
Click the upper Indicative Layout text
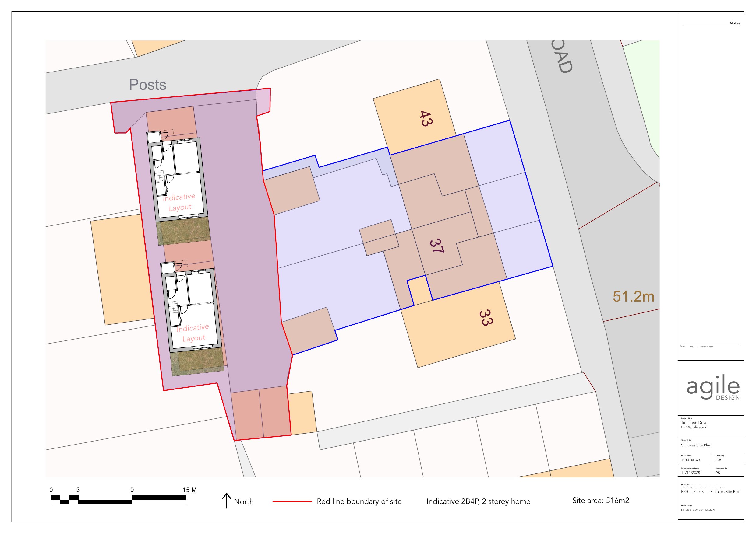(179, 202)
